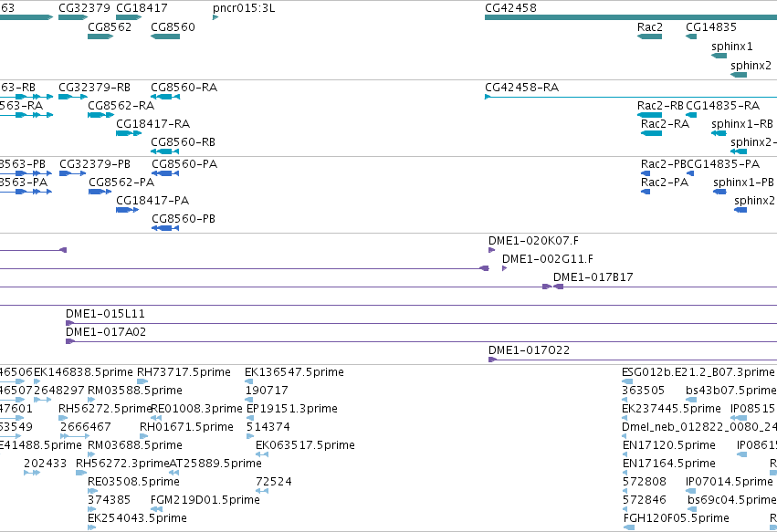Select the CG14835-RA transcript glyph

(x=691, y=115)
